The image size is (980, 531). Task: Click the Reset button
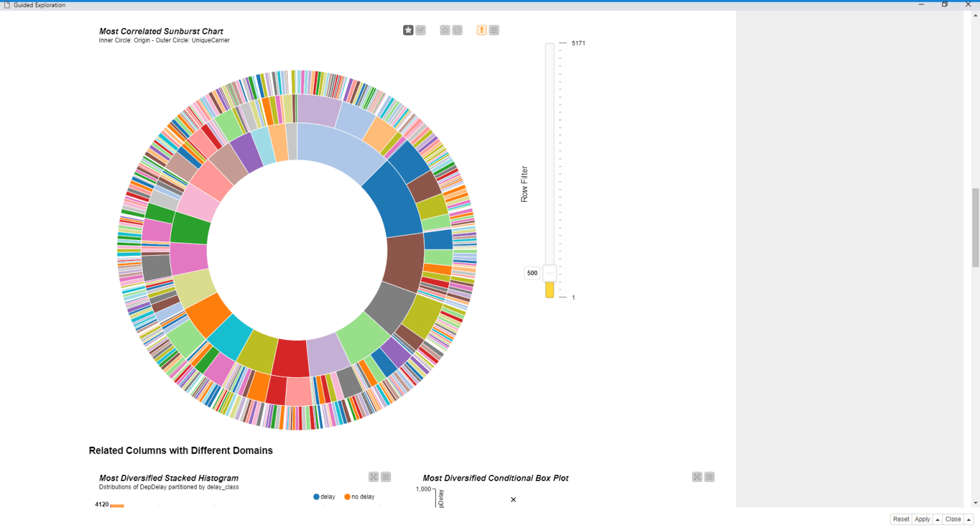901,520
